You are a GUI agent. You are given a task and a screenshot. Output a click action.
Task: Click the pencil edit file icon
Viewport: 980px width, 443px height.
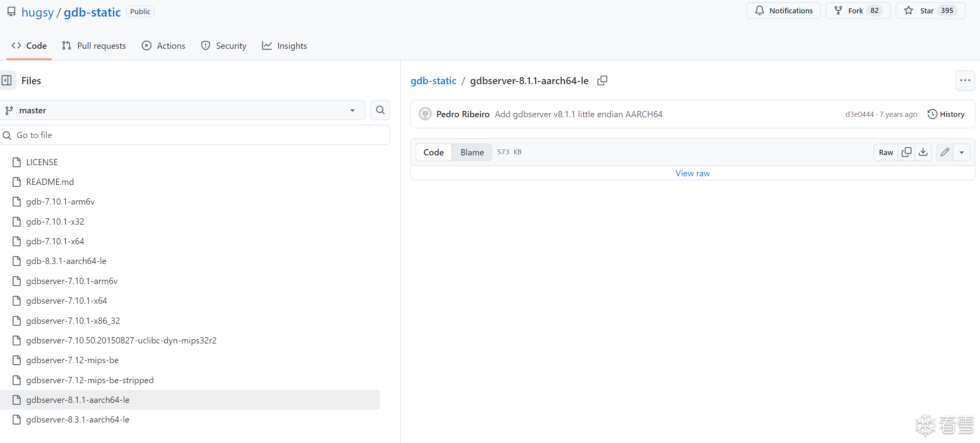click(945, 152)
